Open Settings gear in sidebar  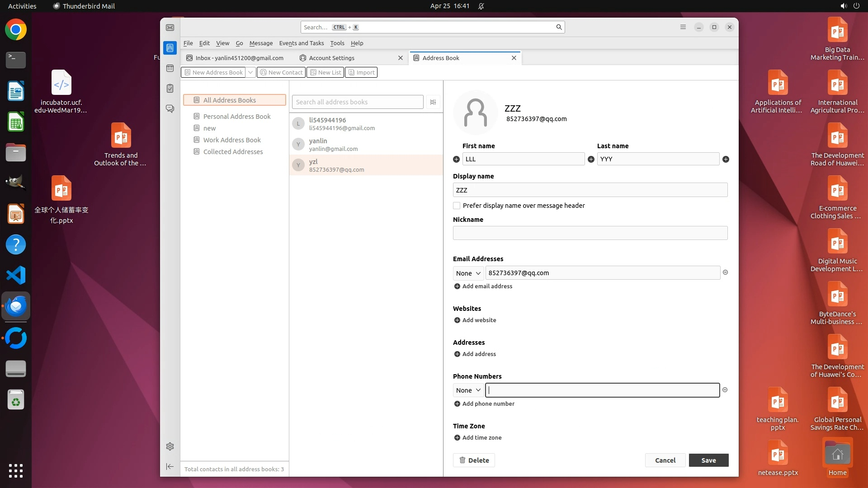[170, 446]
